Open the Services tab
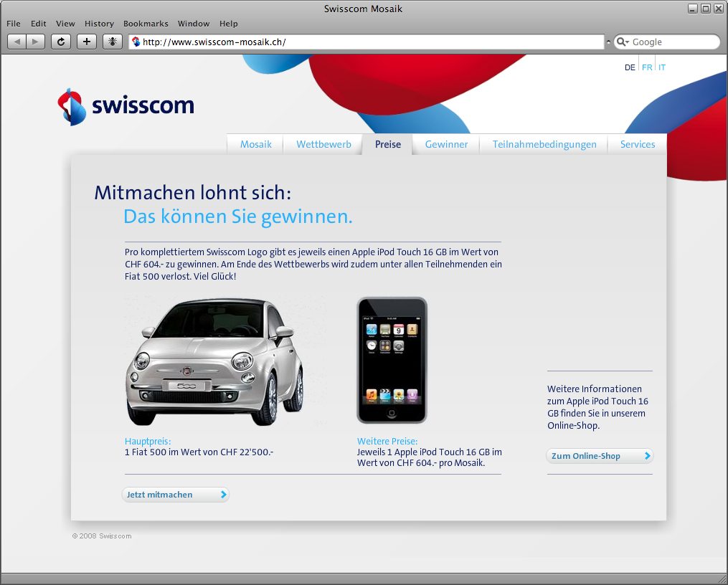This screenshot has height=585, width=728. click(638, 144)
